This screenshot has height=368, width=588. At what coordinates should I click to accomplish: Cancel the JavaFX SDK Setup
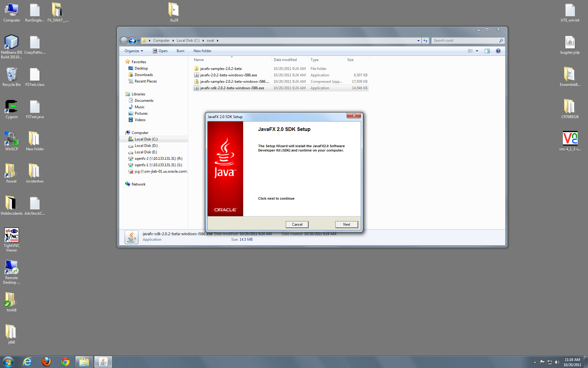297,224
